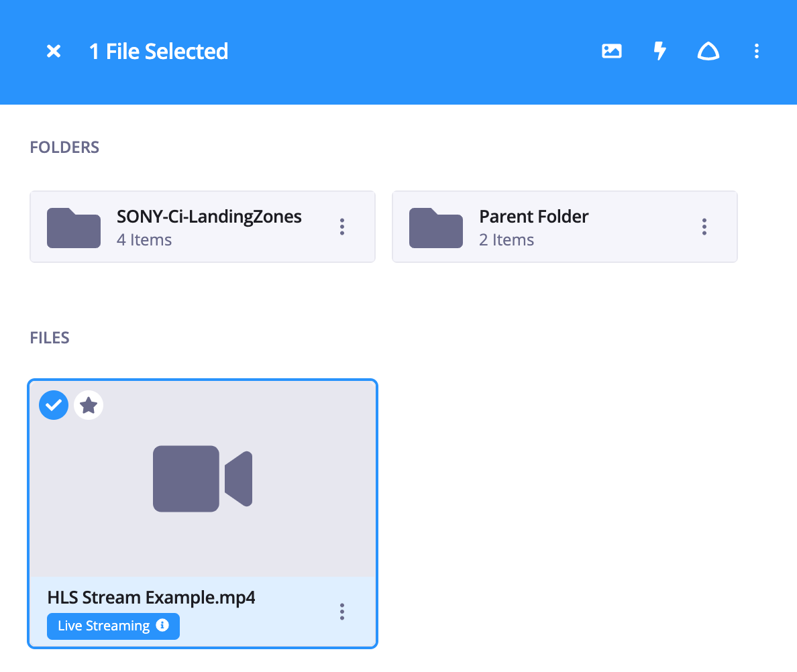This screenshot has height=672, width=797.
Task: Open options menu for HLS Stream Example.mp4
Action: 342,612
